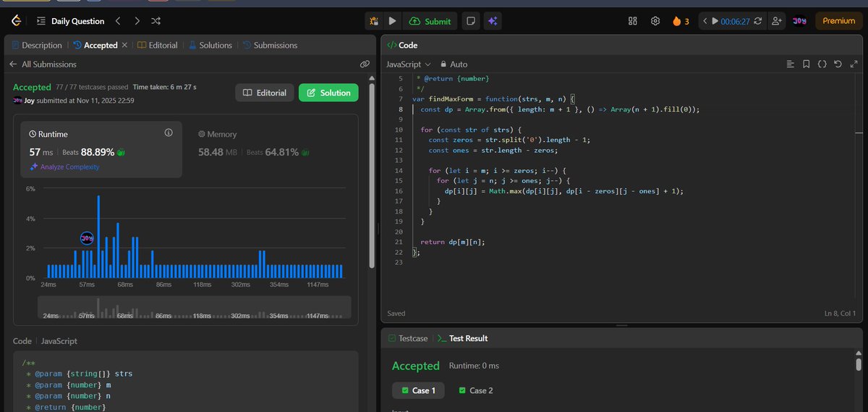Image resolution: width=868 pixels, height=412 pixels.
Task: Reset code with the undo arrow icon
Action: click(838, 64)
